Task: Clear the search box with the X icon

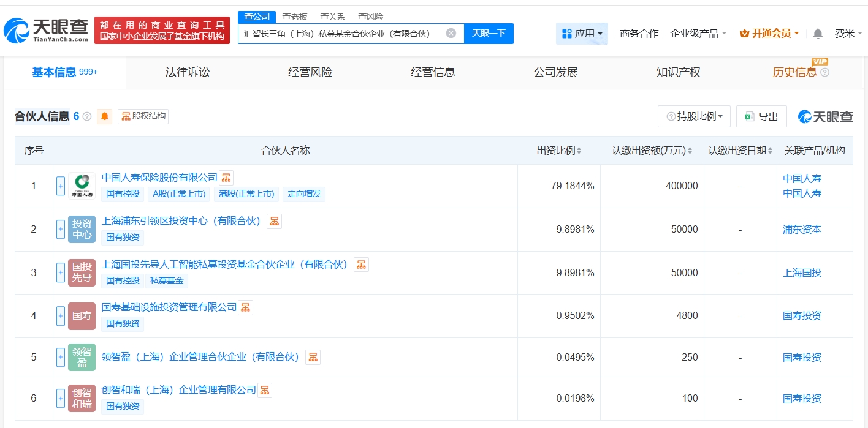Action: click(x=451, y=33)
